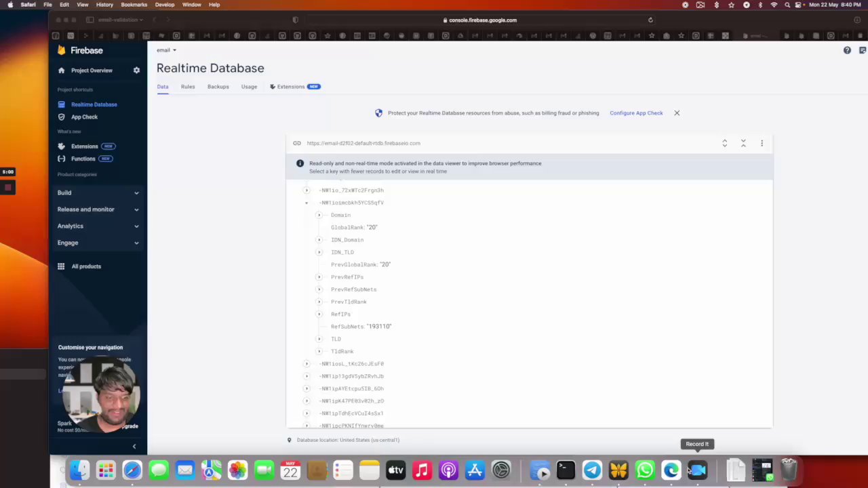Screen dimensions: 868x488
Task: Open App Store from the Dock
Action: coord(475,470)
